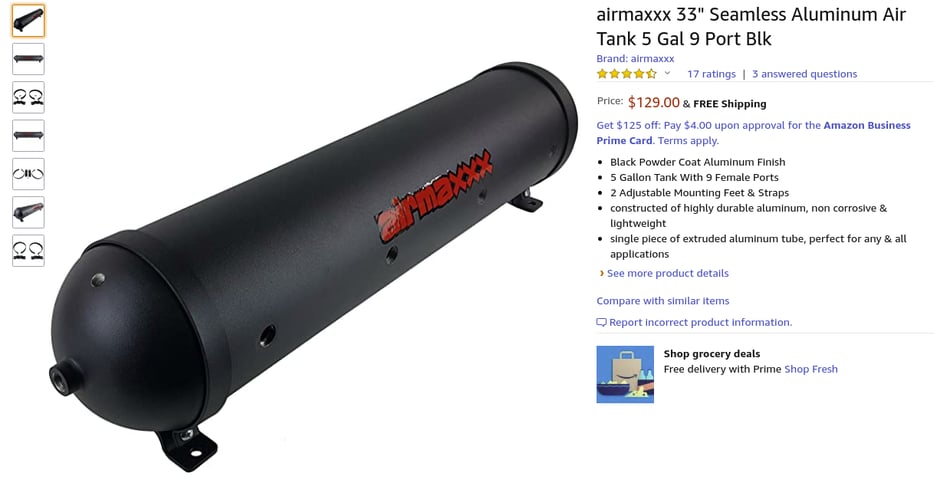Open the Shop Fresh link
The image size is (950, 483).
pos(811,369)
